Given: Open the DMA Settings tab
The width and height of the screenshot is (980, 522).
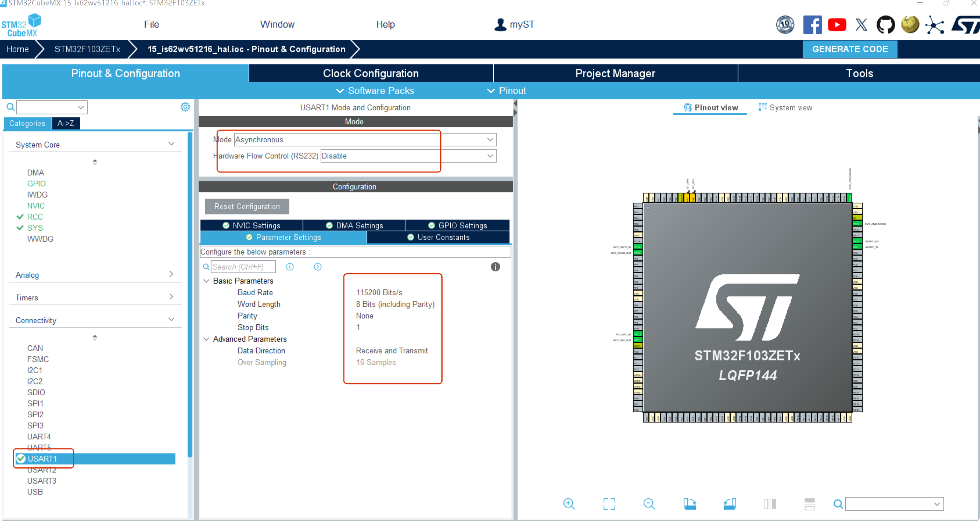Looking at the screenshot, I should coord(354,225).
